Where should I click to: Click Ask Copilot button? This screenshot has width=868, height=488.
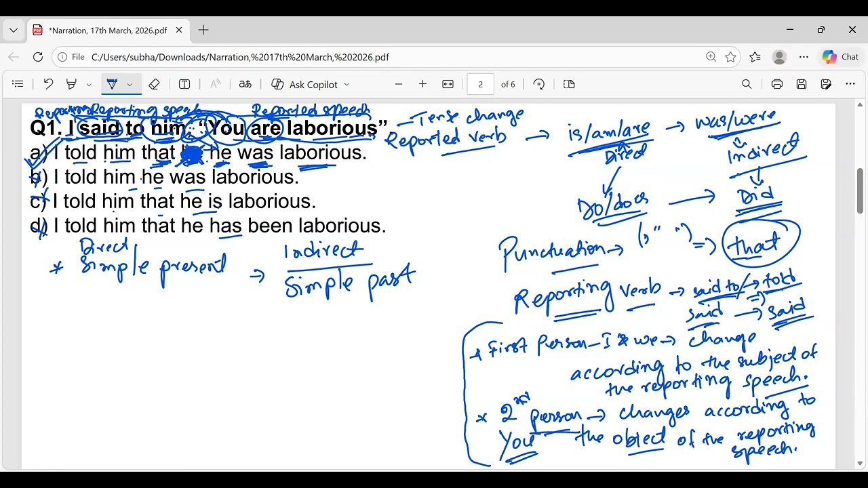coord(305,84)
